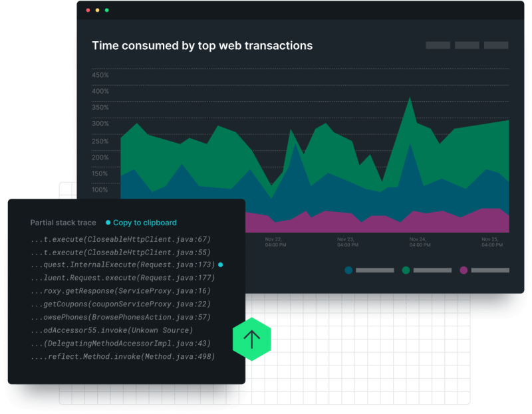The width and height of the screenshot is (532, 414).
Task: Toggle the green legend series dot
Action: [x=406, y=270]
